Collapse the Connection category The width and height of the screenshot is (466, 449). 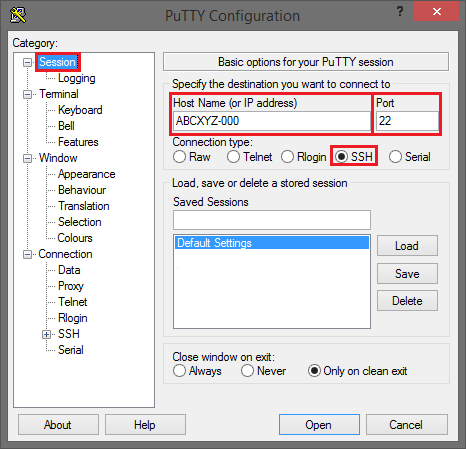pyautogui.click(x=27, y=254)
